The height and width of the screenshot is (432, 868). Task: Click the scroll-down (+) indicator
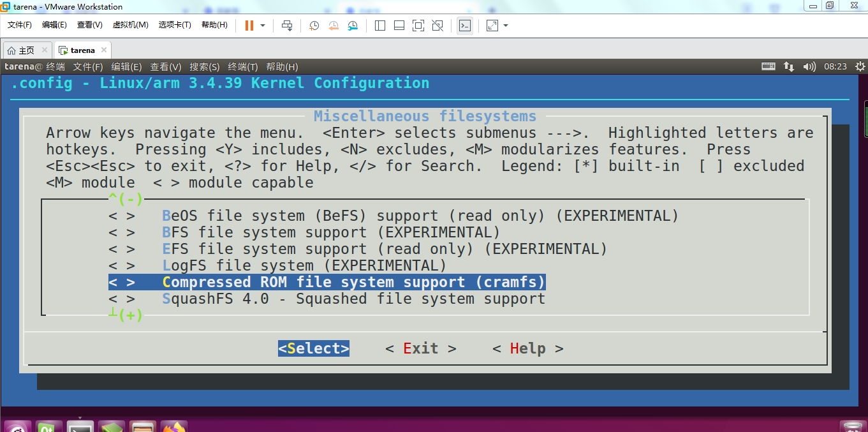coord(126,315)
